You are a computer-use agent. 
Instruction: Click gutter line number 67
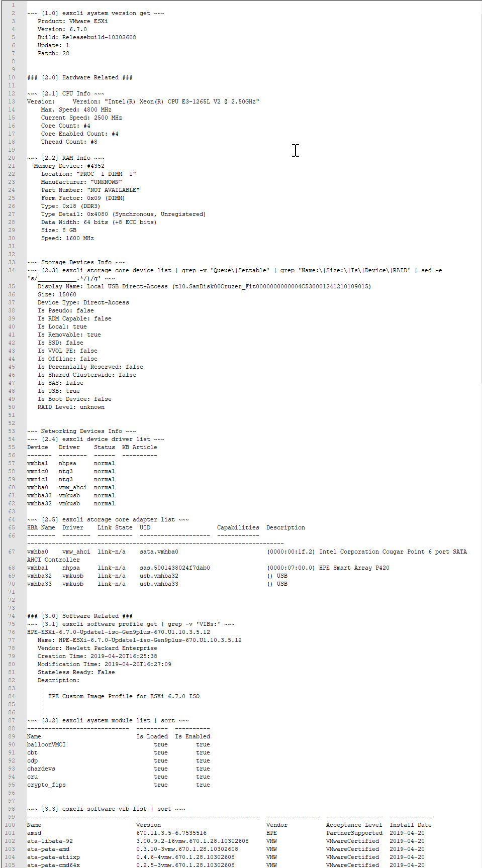12,552
